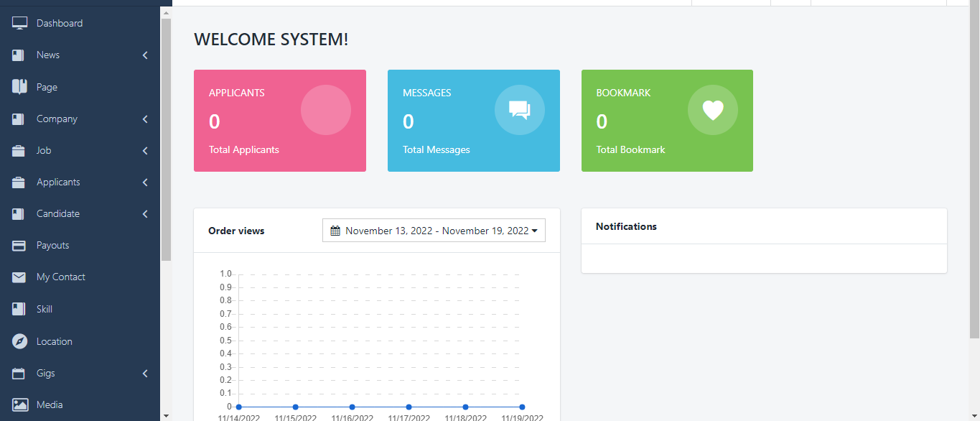Click the Media image icon
Image resolution: width=980 pixels, height=421 pixels.
click(19, 405)
